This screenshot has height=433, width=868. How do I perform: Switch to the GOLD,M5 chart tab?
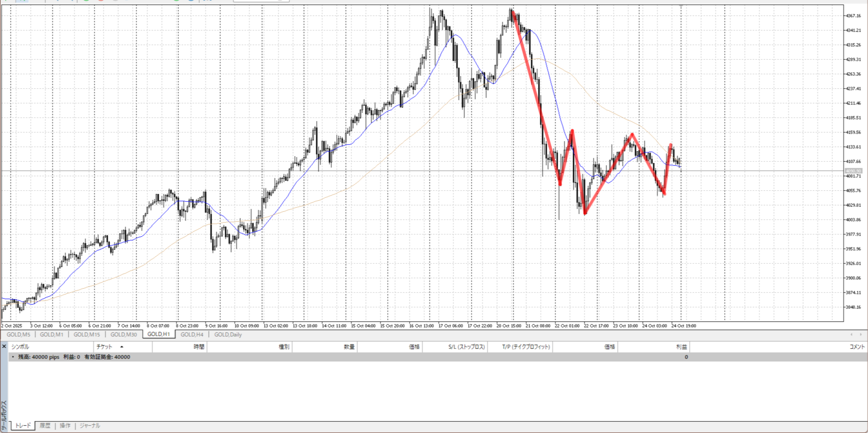tap(18, 335)
